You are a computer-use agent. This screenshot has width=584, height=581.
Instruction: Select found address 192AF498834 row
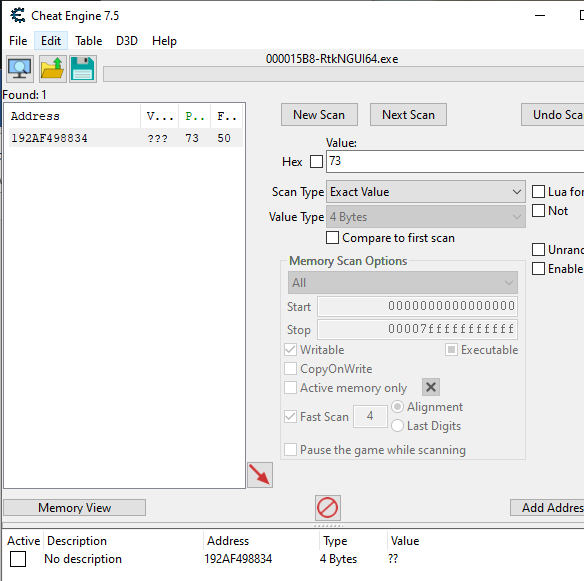click(x=126, y=138)
